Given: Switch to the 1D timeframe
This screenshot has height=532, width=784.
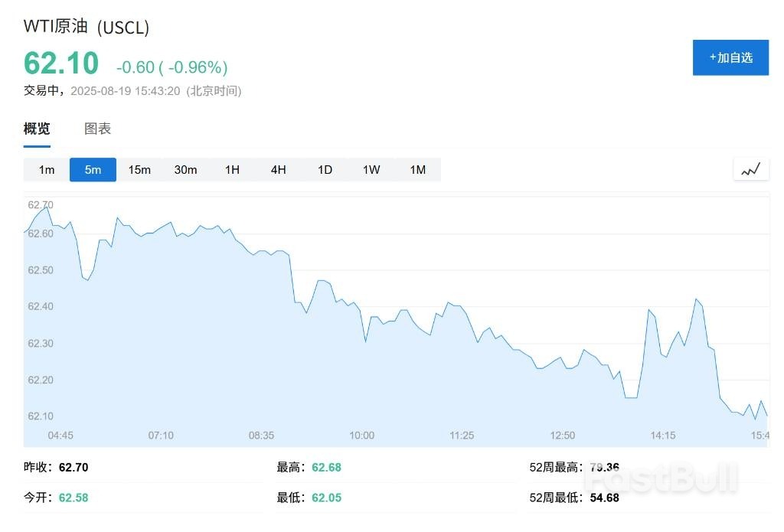Looking at the screenshot, I should click(325, 169).
